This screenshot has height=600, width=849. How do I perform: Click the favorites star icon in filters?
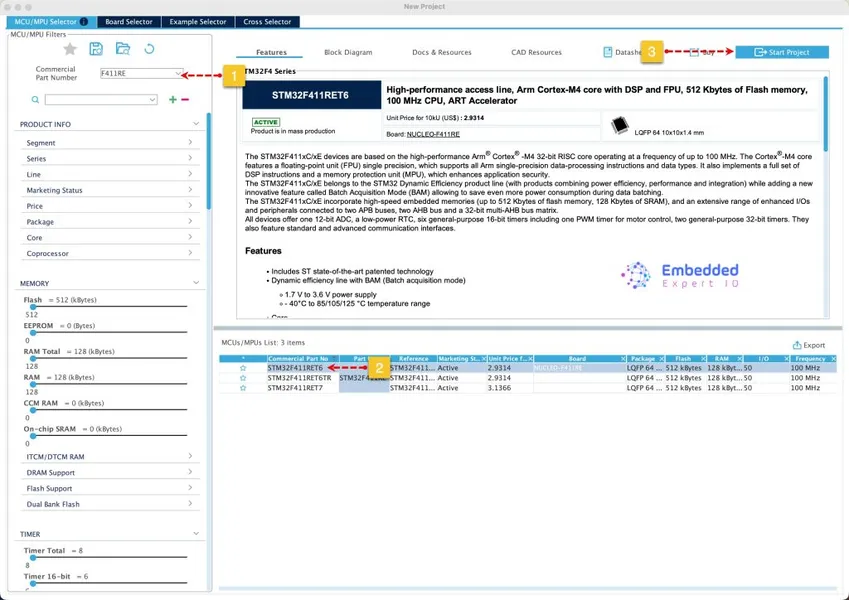pos(70,49)
